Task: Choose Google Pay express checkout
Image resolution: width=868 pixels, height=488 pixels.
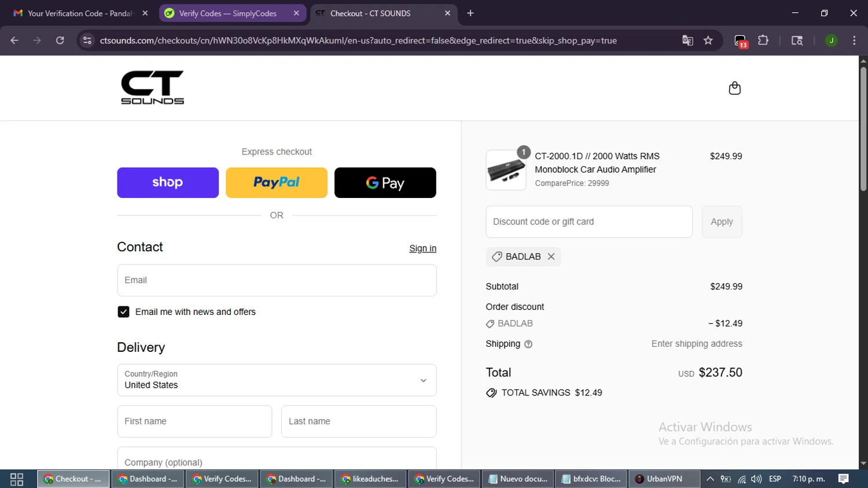Action: 385,183
